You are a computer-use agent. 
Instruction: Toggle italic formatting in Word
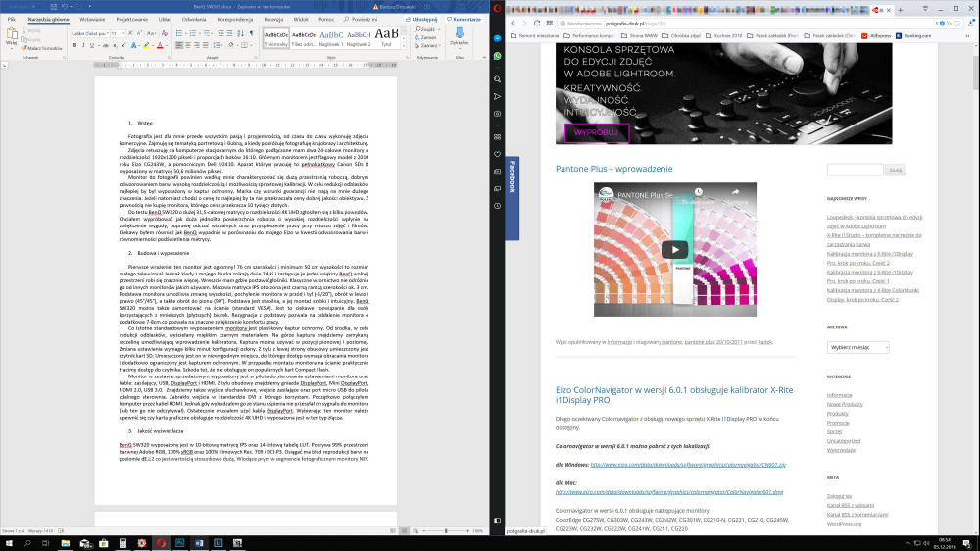pyautogui.click(x=83, y=46)
